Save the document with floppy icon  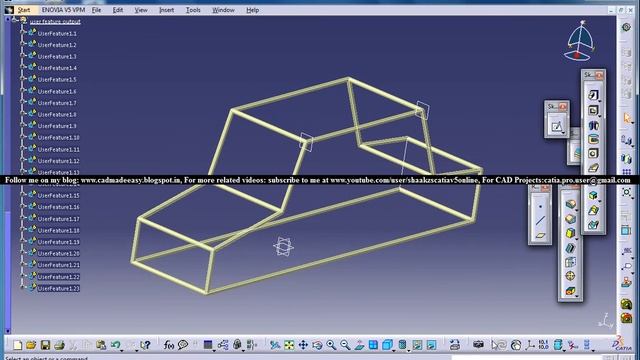click(x=45, y=345)
